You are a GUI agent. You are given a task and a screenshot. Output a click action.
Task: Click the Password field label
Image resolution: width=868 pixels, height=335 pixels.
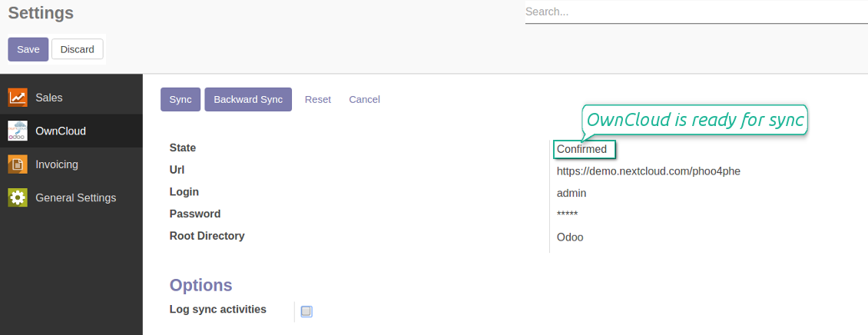195,214
